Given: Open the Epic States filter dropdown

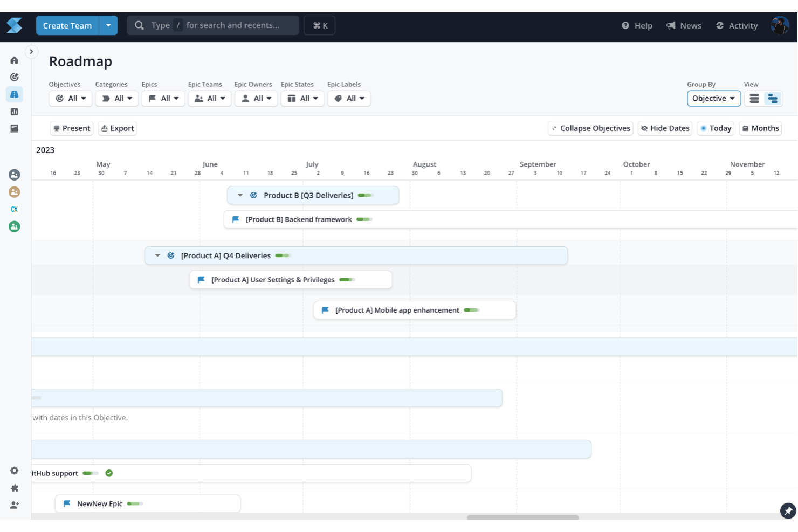Looking at the screenshot, I should click(302, 98).
